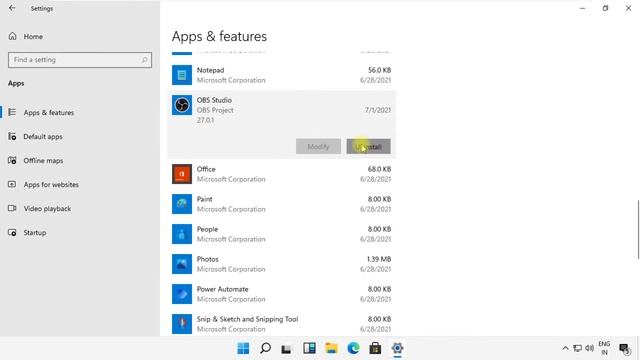
Task: Select the Photos entry name
Action: [207, 259]
